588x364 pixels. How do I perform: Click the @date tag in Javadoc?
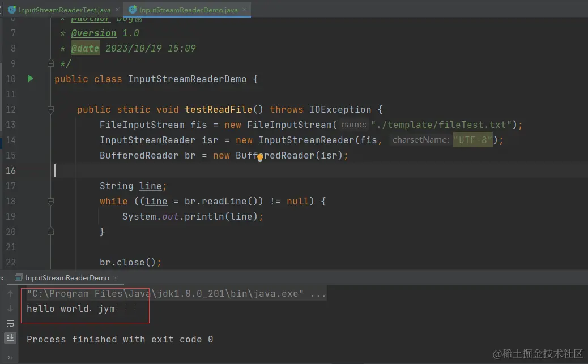[x=85, y=48]
